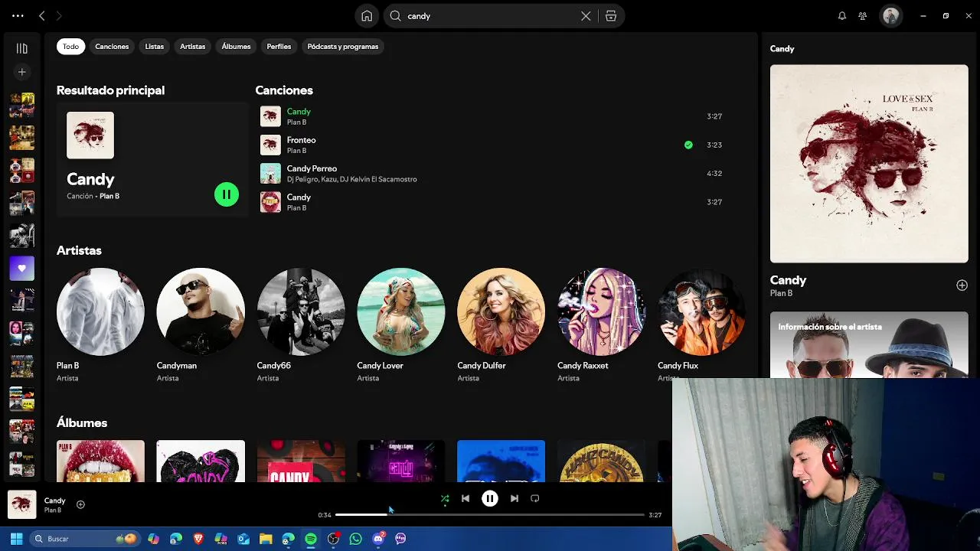Screen dimensions: 980x551
Task: Open the friend activity icon
Action: pos(863,16)
